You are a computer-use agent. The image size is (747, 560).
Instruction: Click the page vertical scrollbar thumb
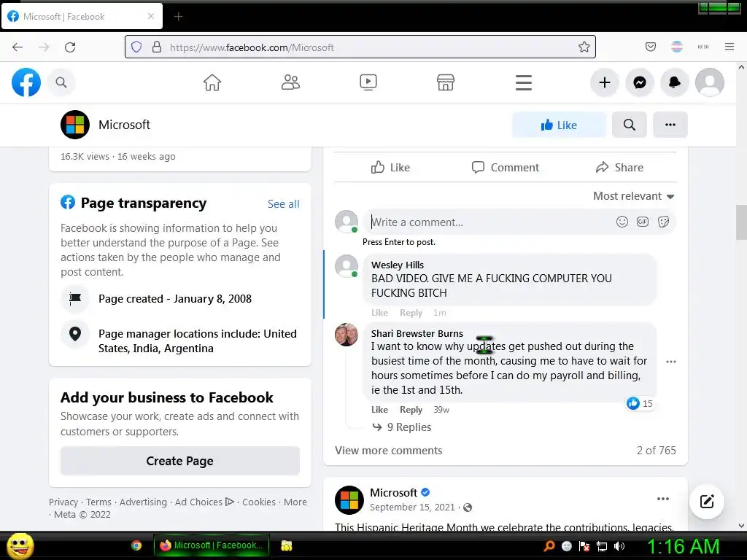(x=741, y=222)
